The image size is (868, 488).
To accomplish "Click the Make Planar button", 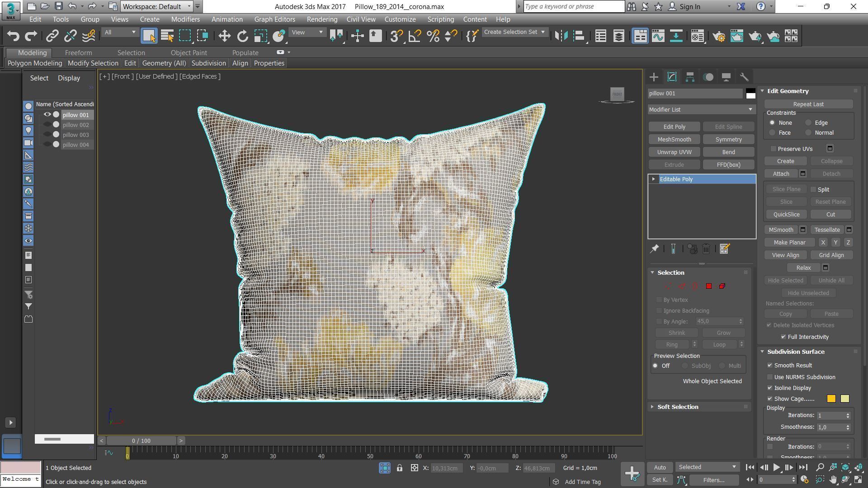I will click(x=789, y=243).
